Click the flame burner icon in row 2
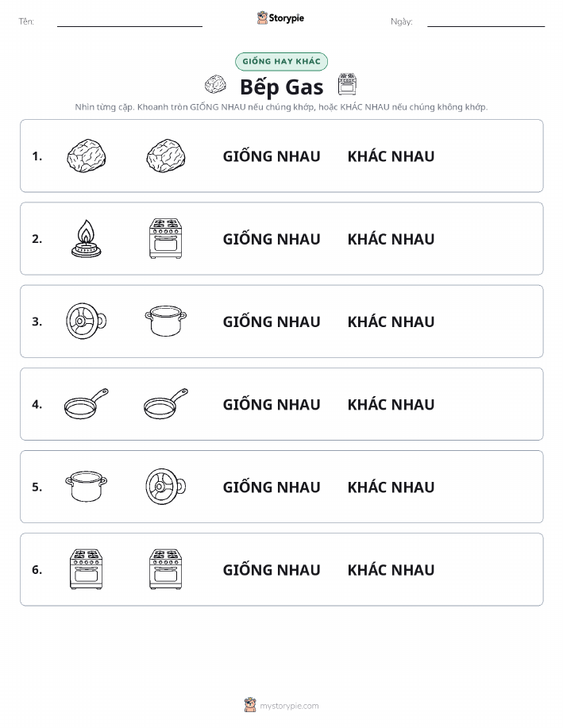 (87, 239)
